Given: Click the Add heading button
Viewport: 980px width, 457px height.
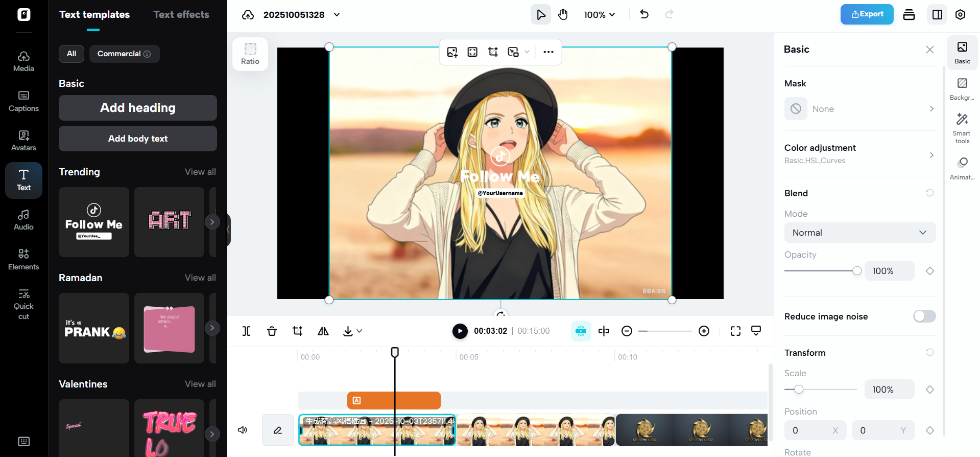Looking at the screenshot, I should pos(138,108).
